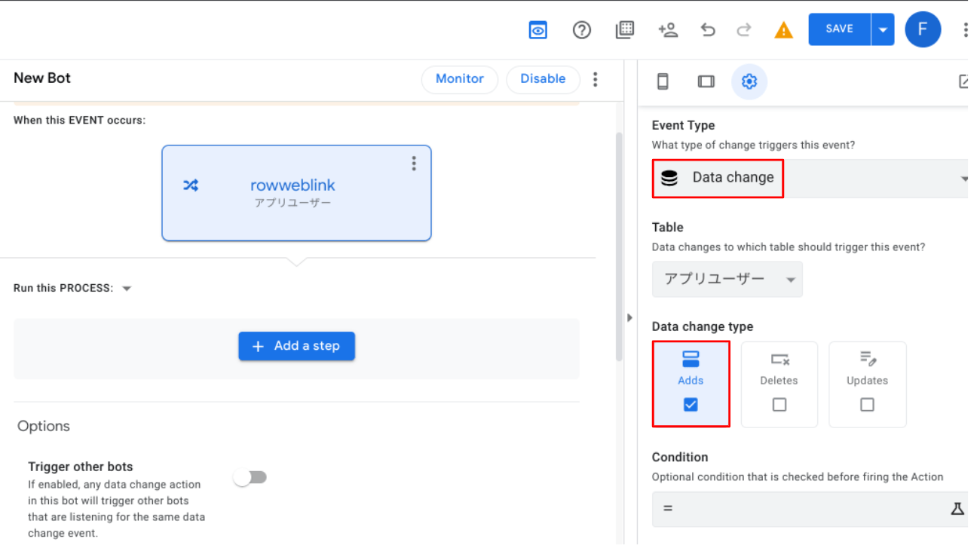Click the Add a step button

pyautogui.click(x=297, y=346)
